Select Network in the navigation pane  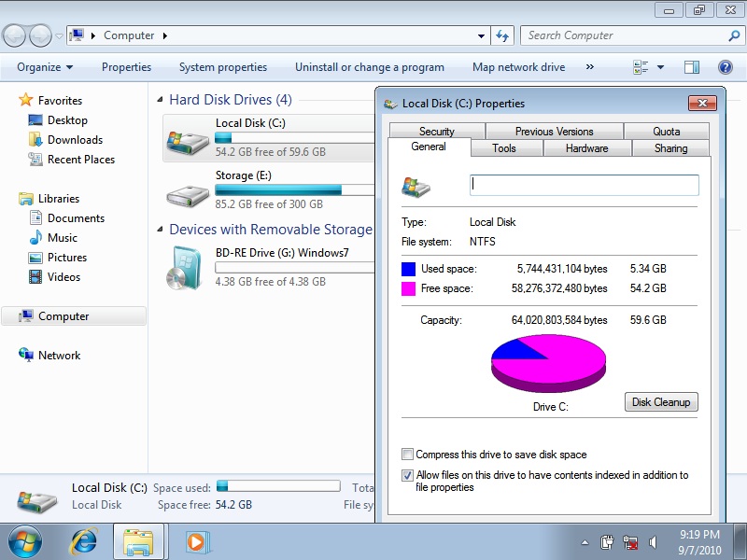pyautogui.click(x=49, y=356)
